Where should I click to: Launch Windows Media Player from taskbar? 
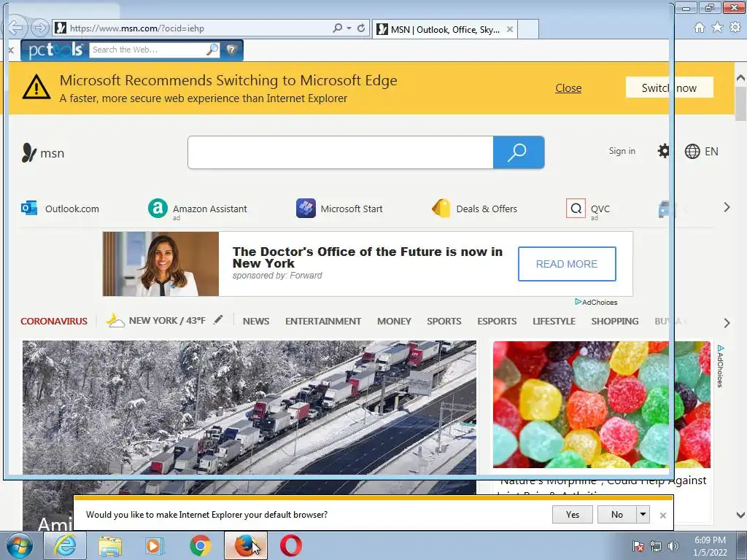point(154,545)
